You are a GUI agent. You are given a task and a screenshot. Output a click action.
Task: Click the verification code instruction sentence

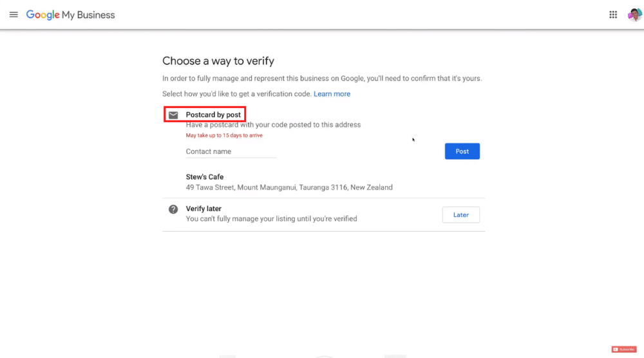(x=236, y=94)
